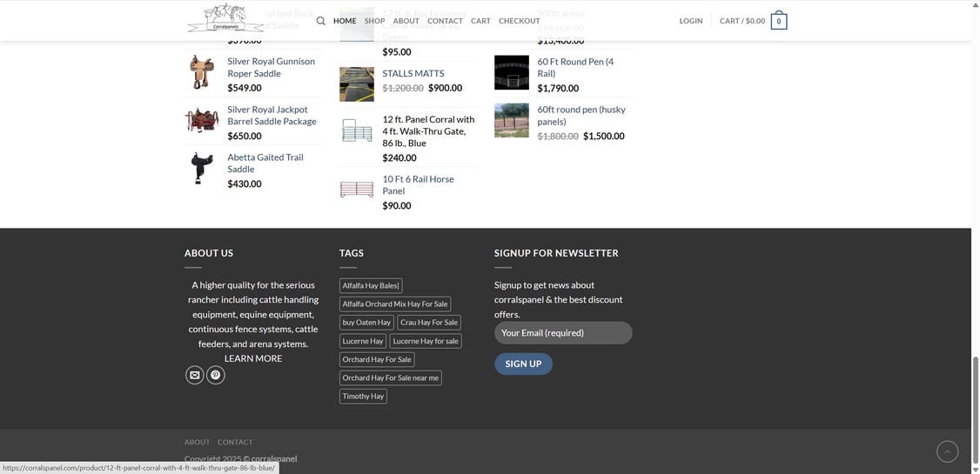Click the SIGN UP button

[x=523, y=364]
